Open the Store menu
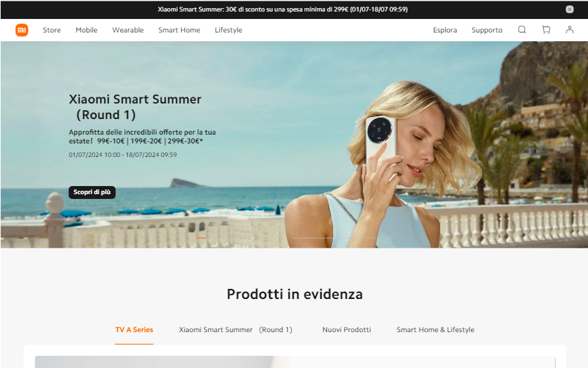 click(x=52, y=30)
